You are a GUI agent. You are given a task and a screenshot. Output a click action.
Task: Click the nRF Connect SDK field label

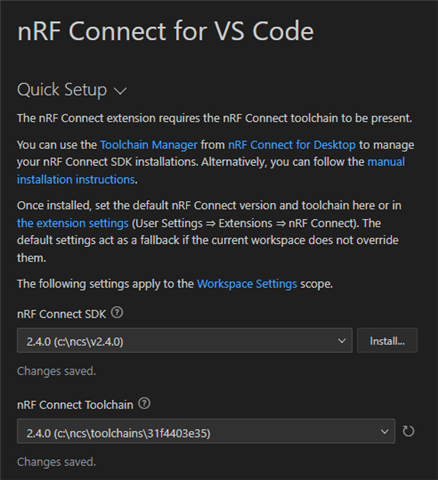pos(62,314)
